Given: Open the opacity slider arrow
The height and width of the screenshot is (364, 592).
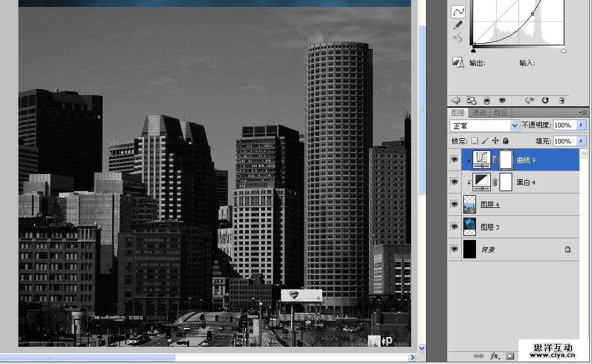Looking at the screenshot, I should 581,125.
